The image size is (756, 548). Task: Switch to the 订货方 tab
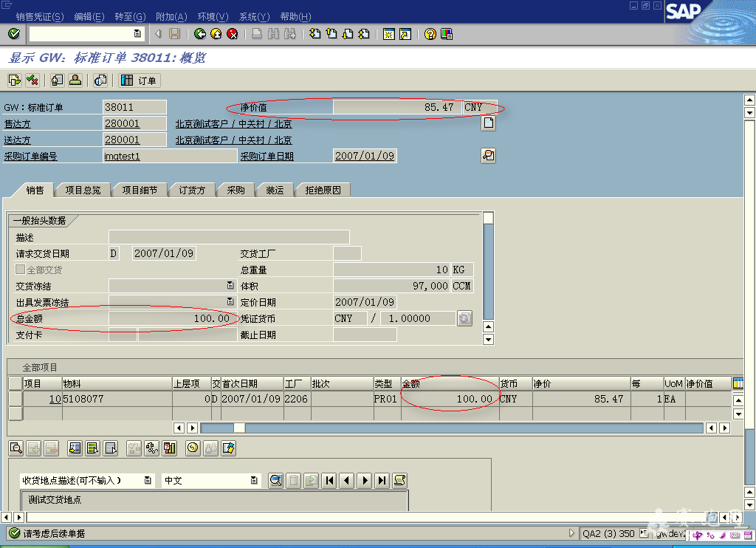[x=192, y=190]
